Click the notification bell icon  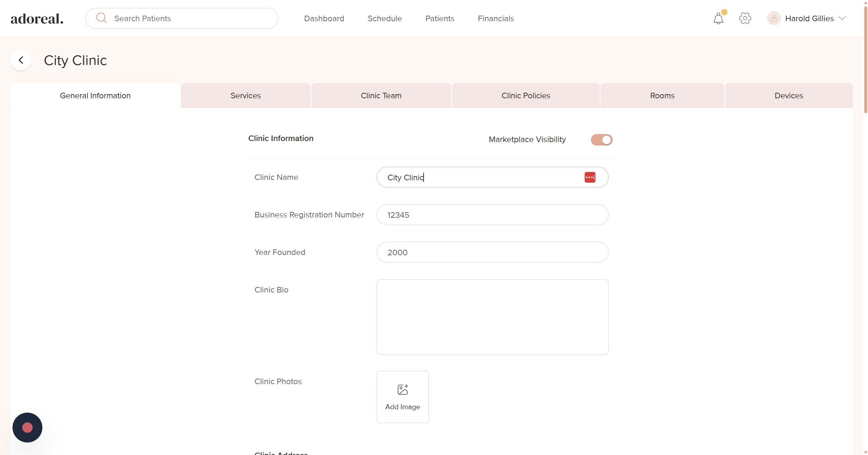click(718, 18)
